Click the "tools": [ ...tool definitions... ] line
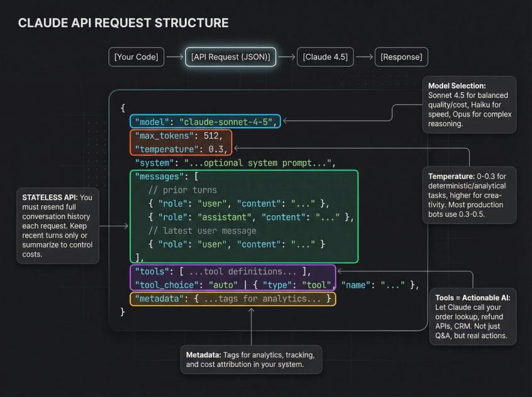Screen dimensions: 532x397 coord(223,271)
